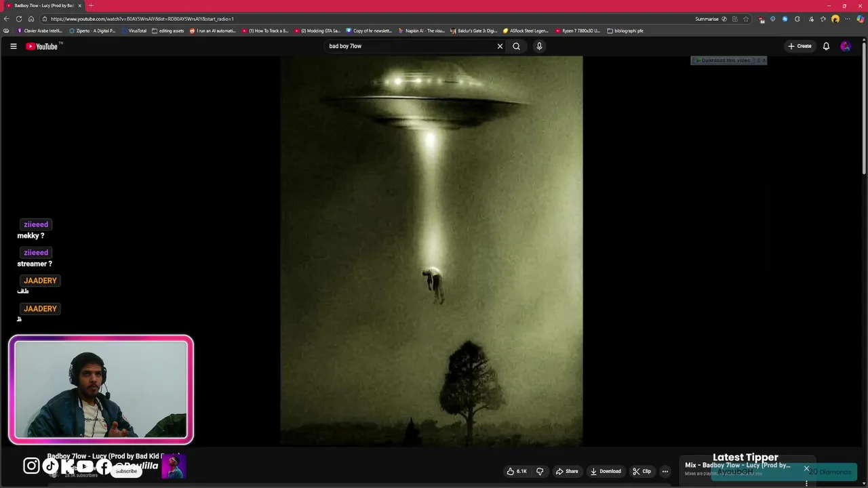Click the streamer webcam overlay
The image size is (868, 488).
coord(101,390)
